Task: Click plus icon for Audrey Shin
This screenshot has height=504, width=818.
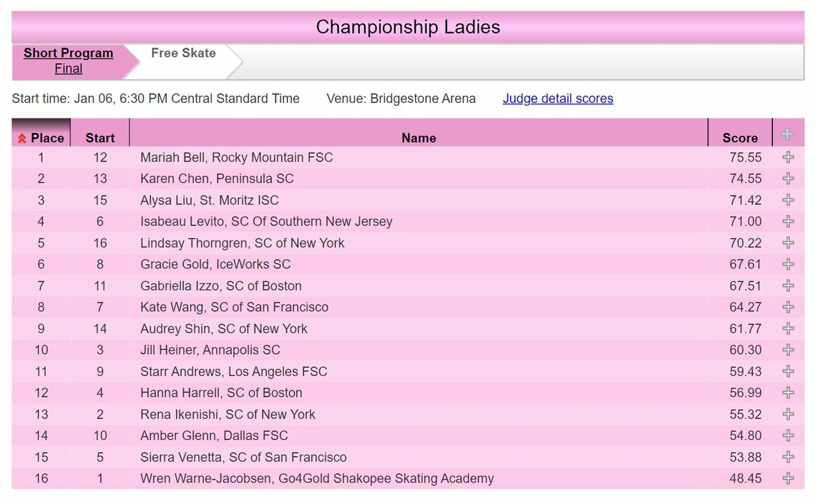Action: pos(788,328)
